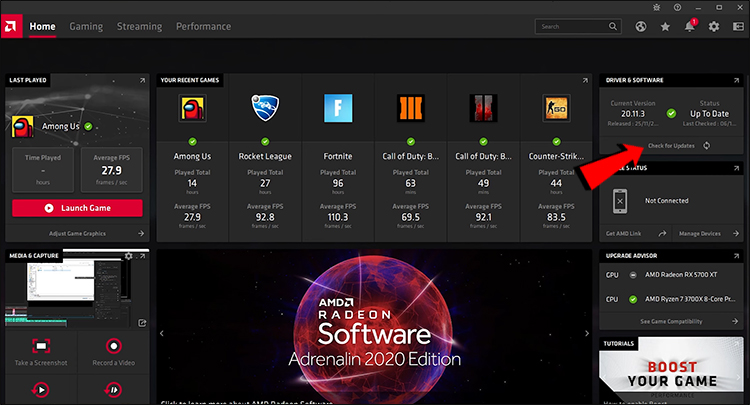This screenshot has width=750, height=405.
Task: Select the Call of Duty 49 mins tile
Action: pyautogui.click(x=483, y=158)
